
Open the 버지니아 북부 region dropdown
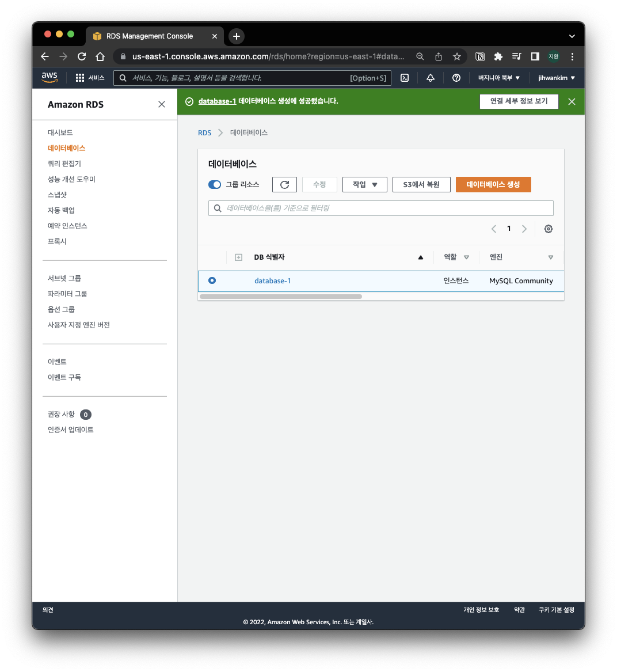click(x=499, y=78)
